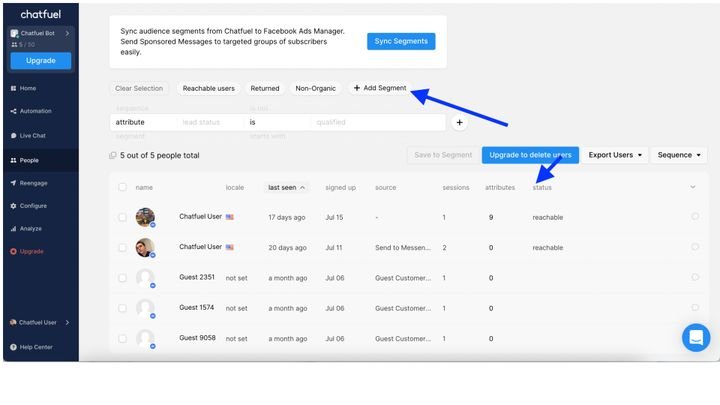
Task: Click the Reengage paper plane icon
Action: tap(13, 183)
